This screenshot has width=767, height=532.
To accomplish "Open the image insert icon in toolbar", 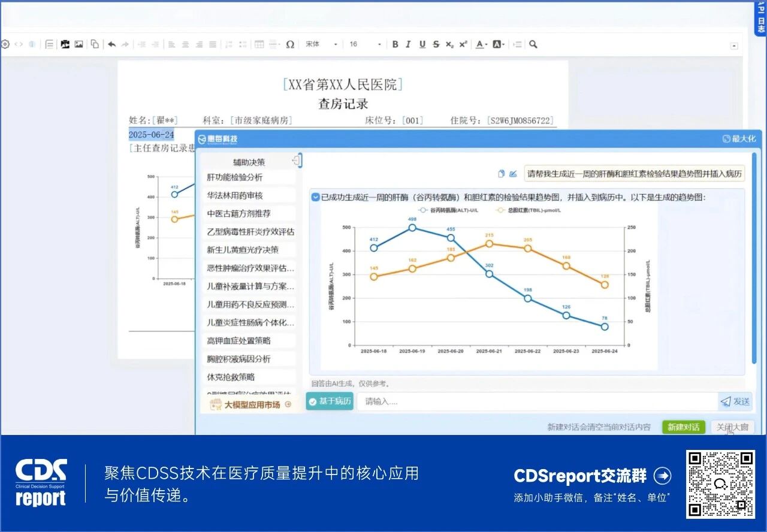I will pyautogui.click(x=78, y=44).
